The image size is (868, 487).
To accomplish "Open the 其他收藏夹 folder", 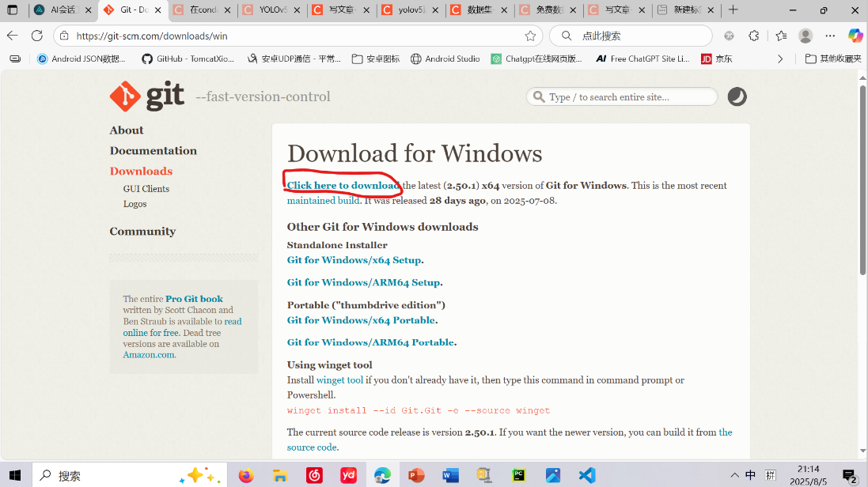I will [833, 59].
